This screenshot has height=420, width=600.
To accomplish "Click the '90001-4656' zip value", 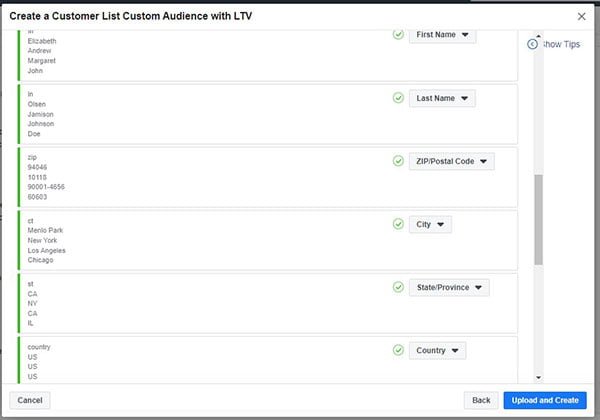I will click(46, 187).
